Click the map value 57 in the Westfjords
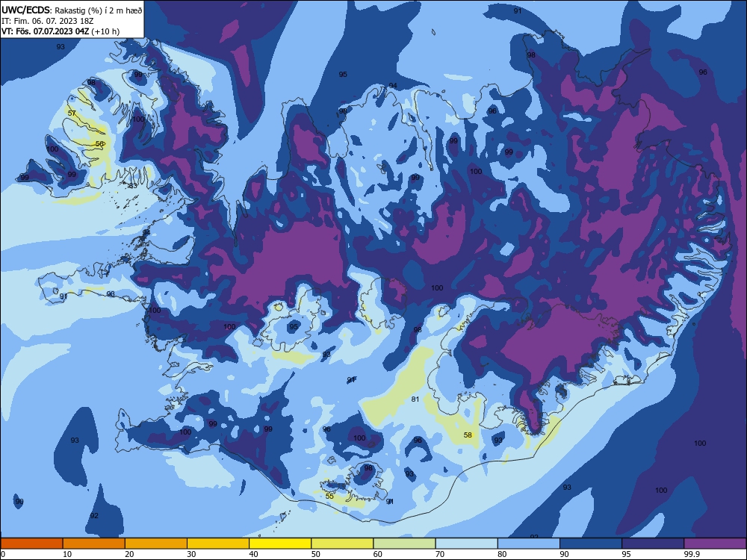 point(72,113)
